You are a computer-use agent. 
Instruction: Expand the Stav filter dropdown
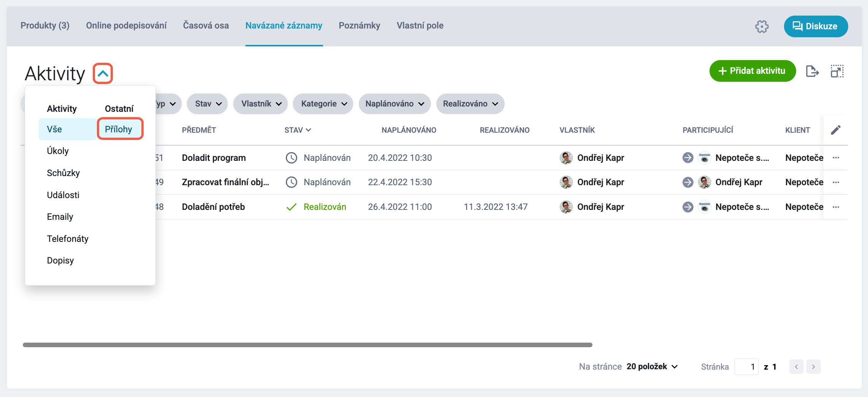pos(207,104)
